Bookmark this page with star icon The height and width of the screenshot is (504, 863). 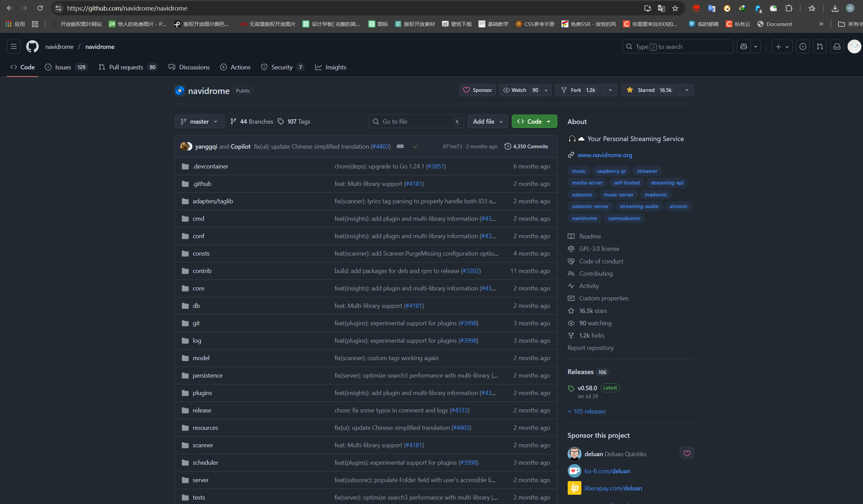(675, 8)
